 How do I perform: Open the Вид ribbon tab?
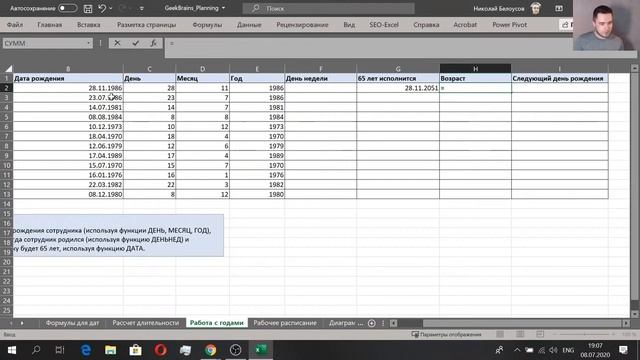(x=349, y=25)
